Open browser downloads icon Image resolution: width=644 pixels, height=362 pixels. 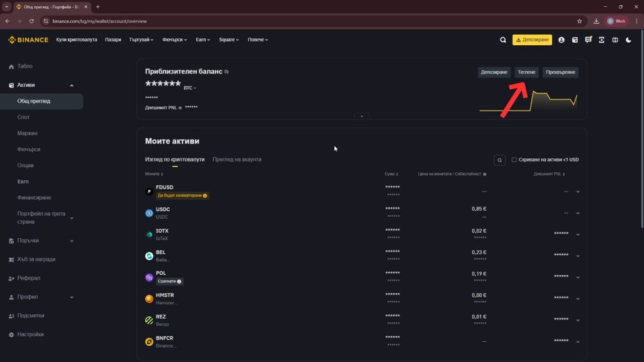point(596,21)
